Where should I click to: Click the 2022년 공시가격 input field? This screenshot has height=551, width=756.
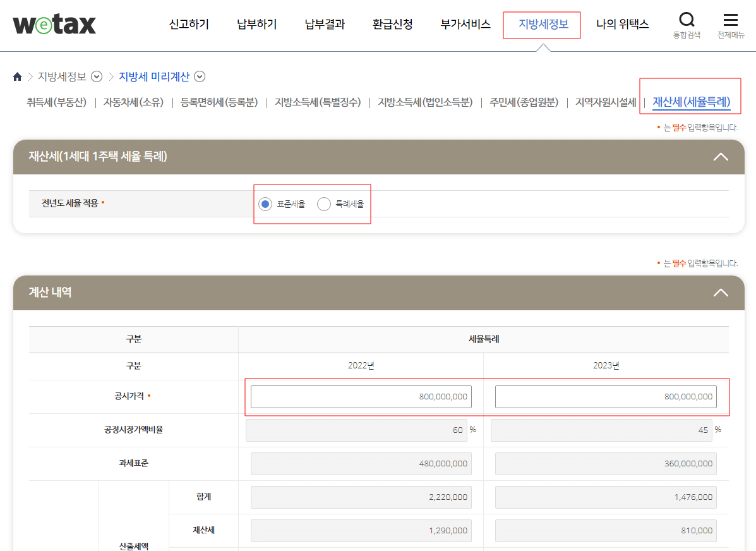[x=361, y=397]
